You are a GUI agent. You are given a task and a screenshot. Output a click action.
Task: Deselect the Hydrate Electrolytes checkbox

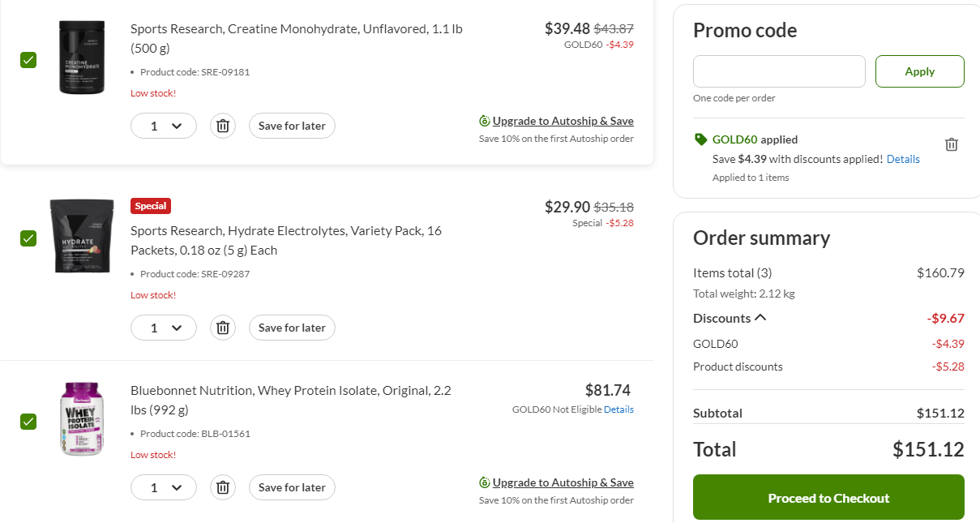coord(28,238)
